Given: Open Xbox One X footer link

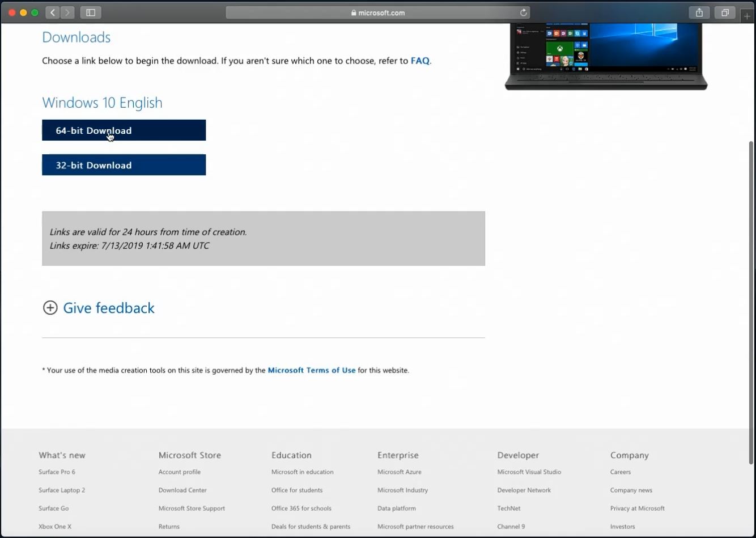Looking at the screenshot, I should coord(55,526).
